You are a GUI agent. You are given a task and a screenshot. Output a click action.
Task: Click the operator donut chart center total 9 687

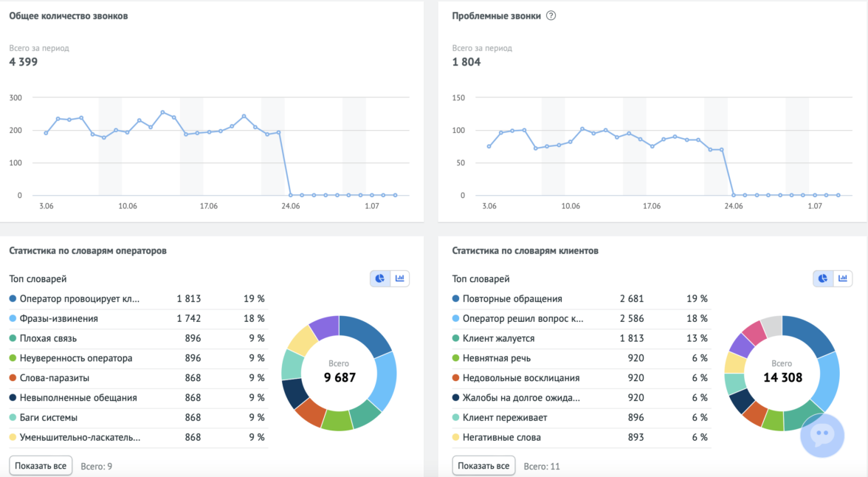click(x=340, y=373)
